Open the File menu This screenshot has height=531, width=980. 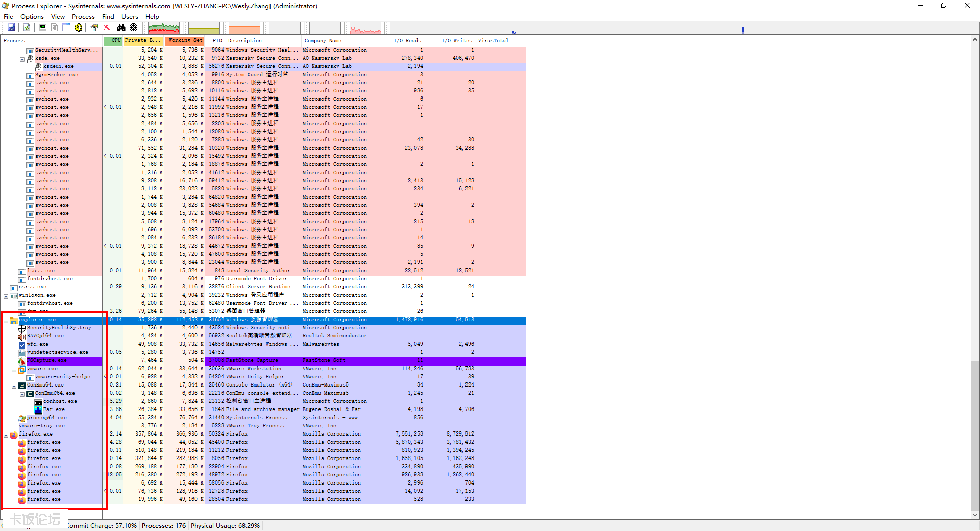click(x=9, y=16)
